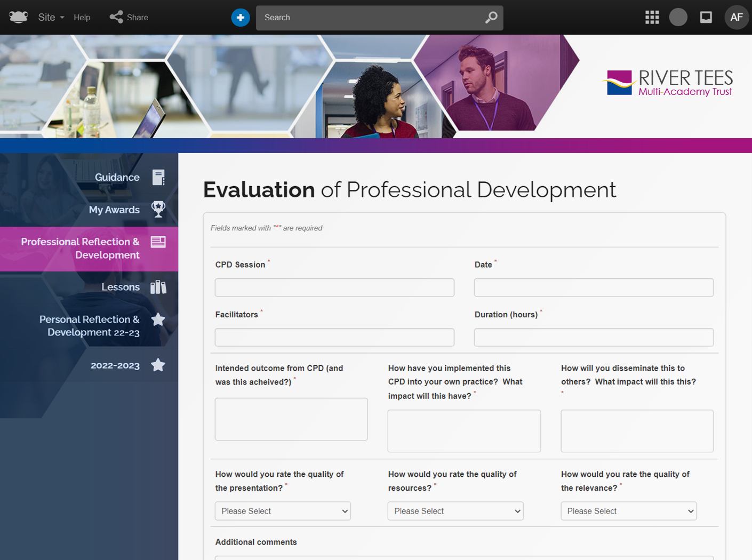752x560 pixels.
Task: Open the 2022-2023 sidebar link
Action: (115, 366)
